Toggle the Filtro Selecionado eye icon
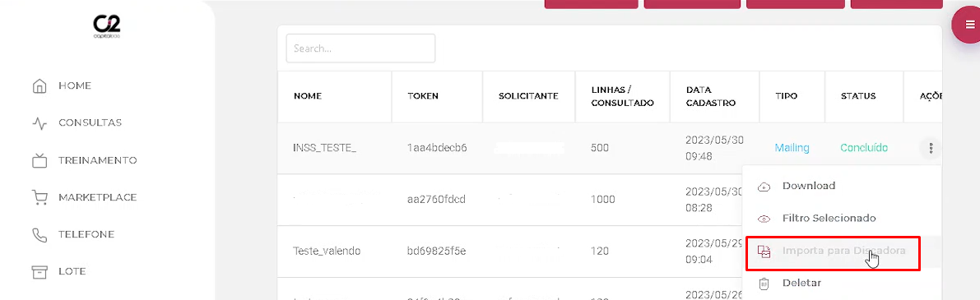This screenshot has height=300, width=980. tap(763, 219)
